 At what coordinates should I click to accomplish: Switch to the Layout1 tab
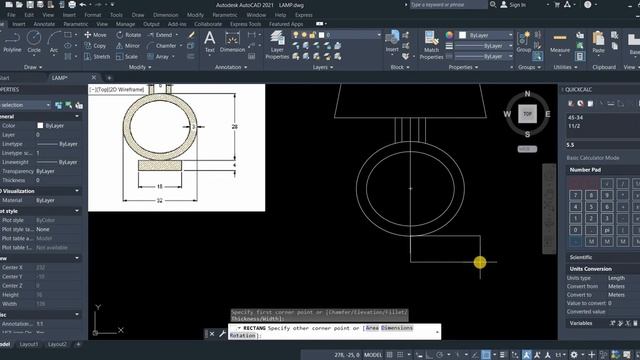[x=29, y=344]
